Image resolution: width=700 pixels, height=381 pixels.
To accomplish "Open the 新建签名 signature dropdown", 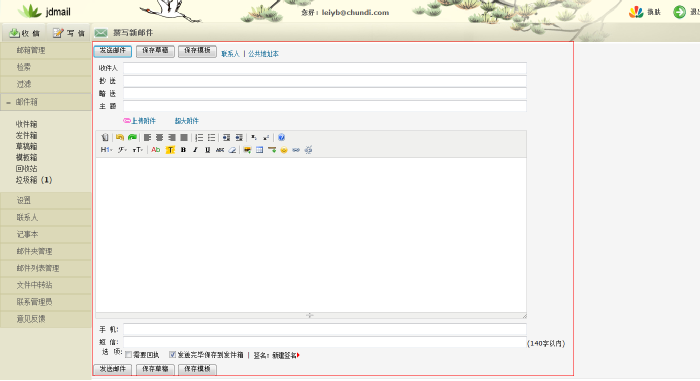I will point(286,356).
